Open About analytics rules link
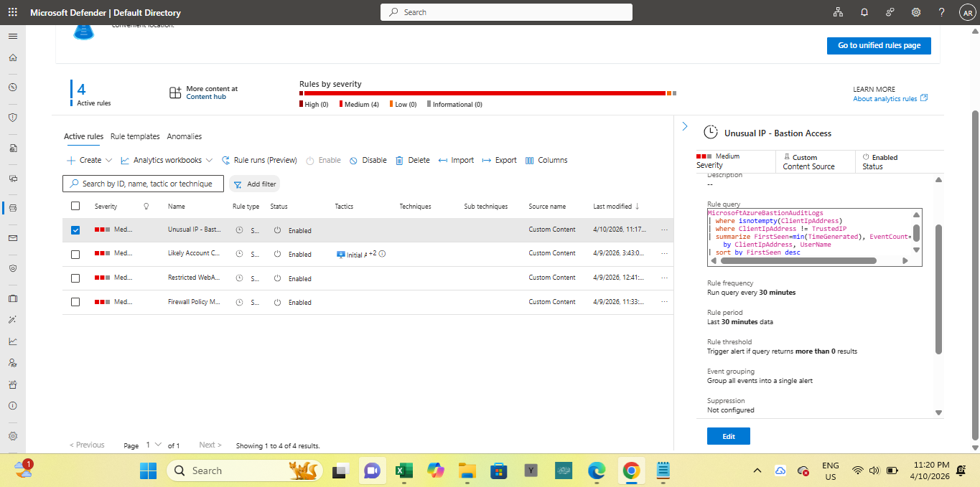This screenshot has width=980, height=487. point(890,98)
